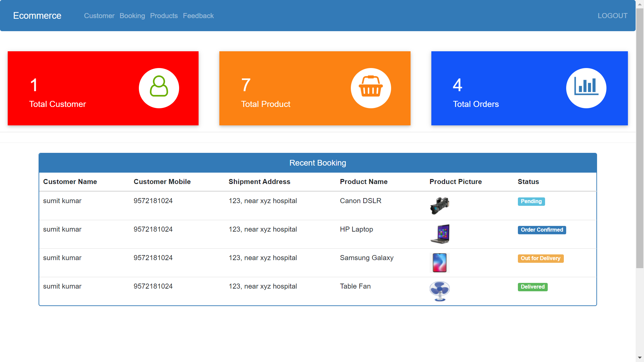
Task: Expand the Recent Booking table header
Action: [318, 163]
